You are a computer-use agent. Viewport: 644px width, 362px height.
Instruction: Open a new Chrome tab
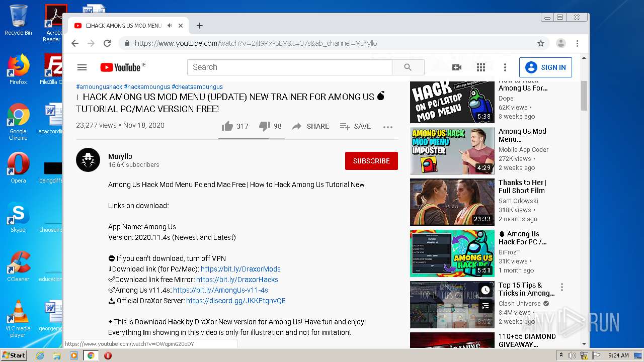tap(200, 26)
